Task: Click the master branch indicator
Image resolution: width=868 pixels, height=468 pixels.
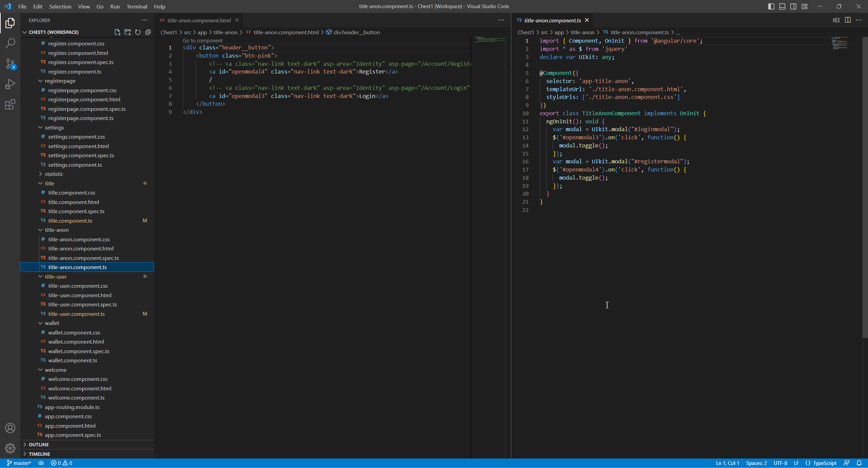Action: coord(19,463)
